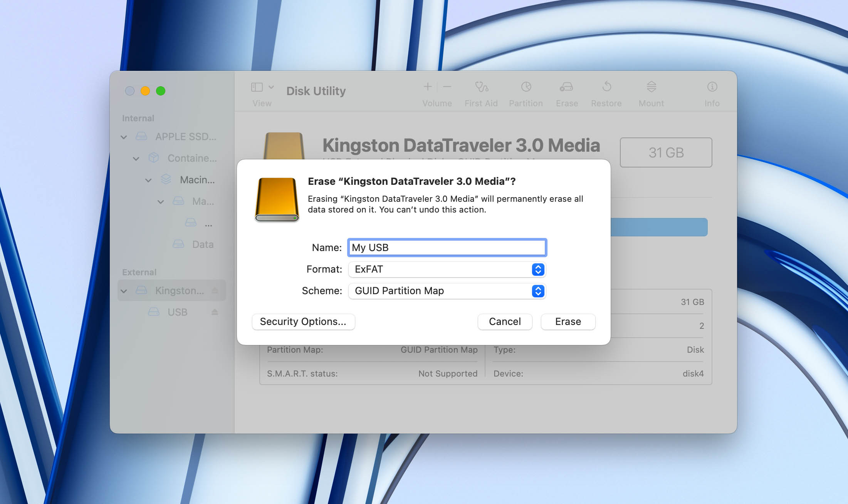Show Info for the selected disk

point(712,92)
